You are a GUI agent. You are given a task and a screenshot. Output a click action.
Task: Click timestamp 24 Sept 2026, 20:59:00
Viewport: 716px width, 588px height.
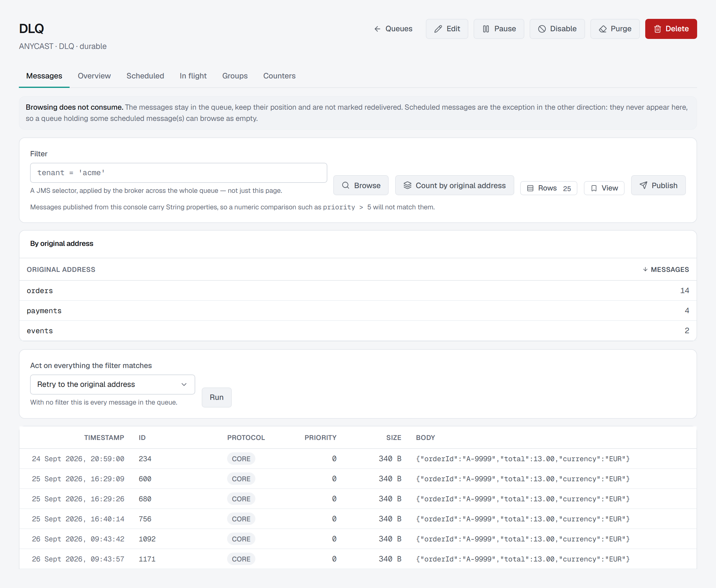(x=78, y=459)
